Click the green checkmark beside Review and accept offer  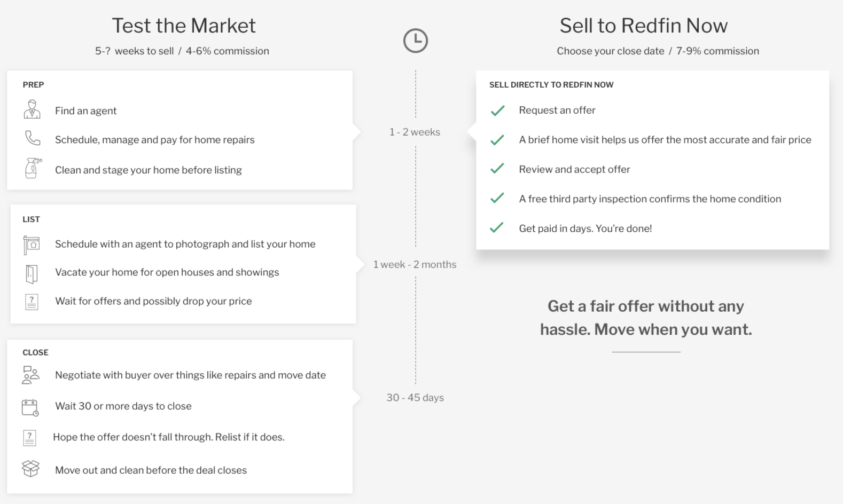coord(497,169)
